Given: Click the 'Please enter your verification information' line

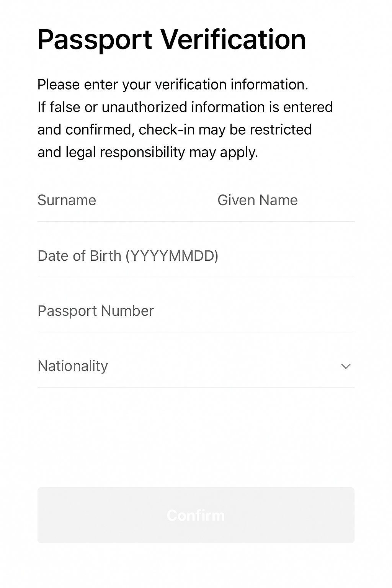Looking at the screenshot, I should 173,85.
